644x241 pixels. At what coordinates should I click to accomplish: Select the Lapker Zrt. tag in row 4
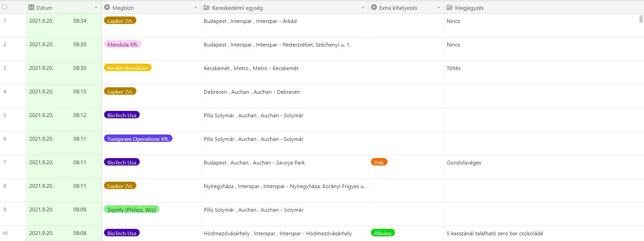(120, 91)
